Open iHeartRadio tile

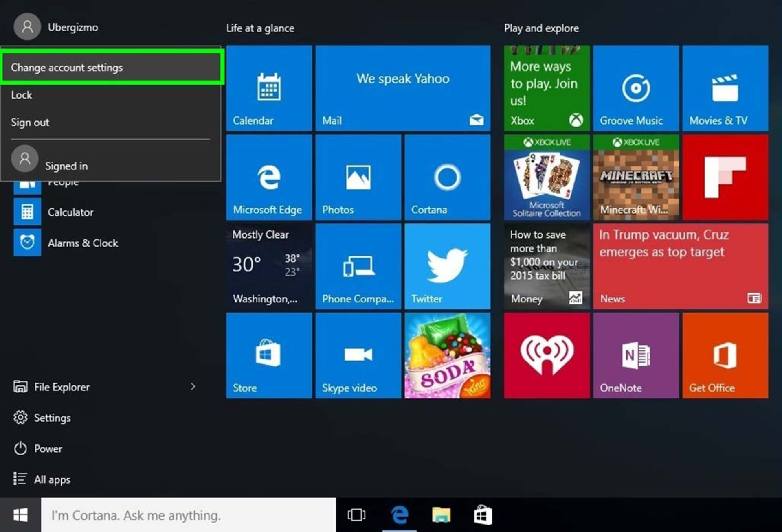coord(547,355)
